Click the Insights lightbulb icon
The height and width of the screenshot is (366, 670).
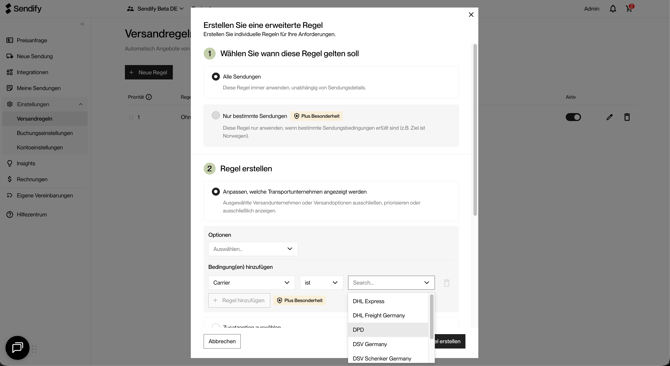click(x=9, y=163)
